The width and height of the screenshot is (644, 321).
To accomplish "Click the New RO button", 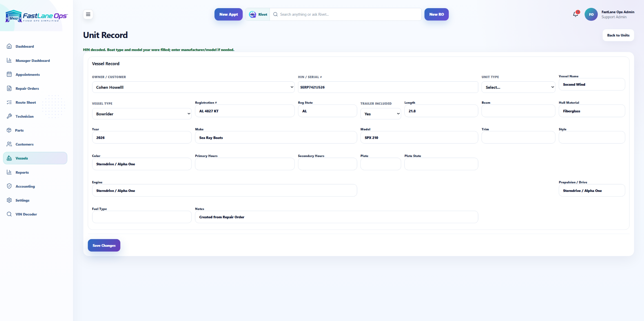I will pos(436,14).
